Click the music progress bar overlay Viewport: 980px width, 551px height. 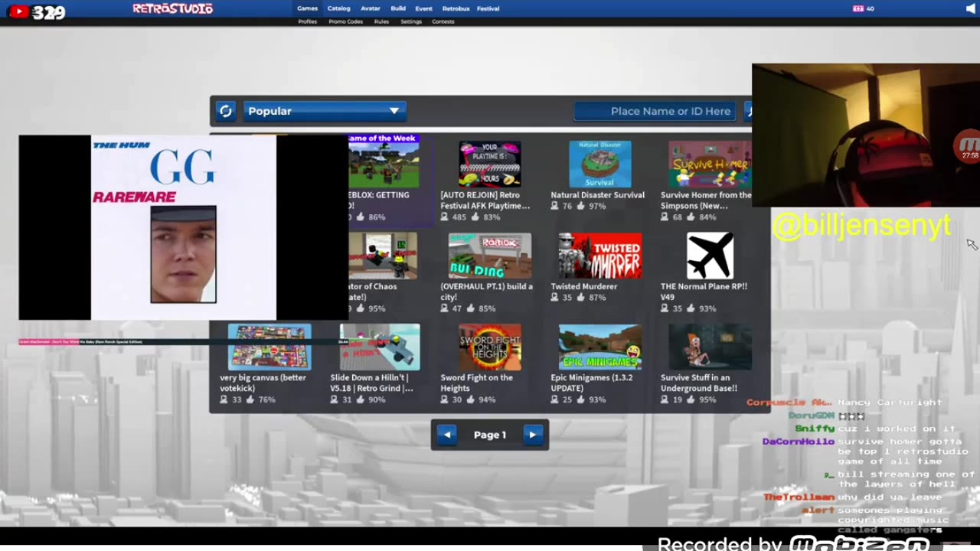[x=184, y=341]
